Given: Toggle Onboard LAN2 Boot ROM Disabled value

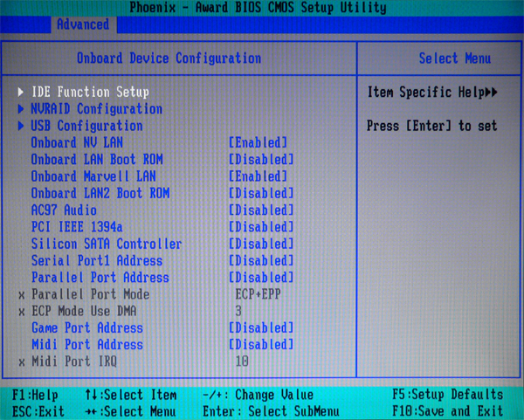Looking at the screenshot, I should click(x=261, y=193).
